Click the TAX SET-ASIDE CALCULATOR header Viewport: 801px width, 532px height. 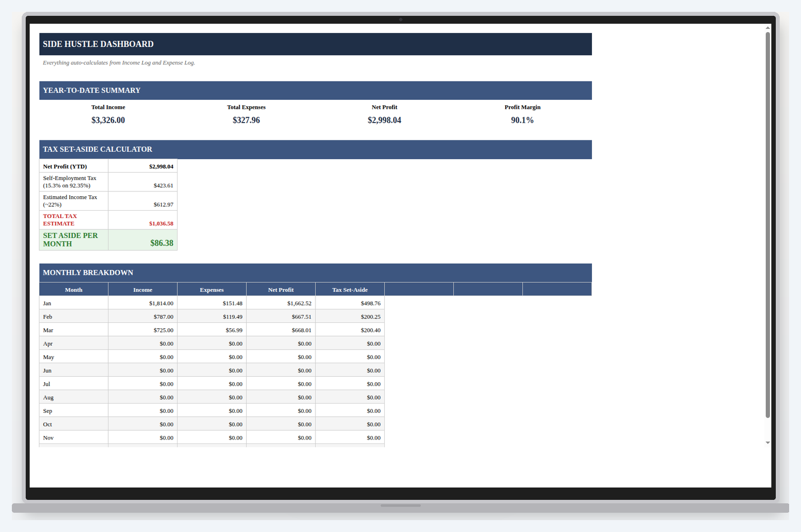coord(315,149)
